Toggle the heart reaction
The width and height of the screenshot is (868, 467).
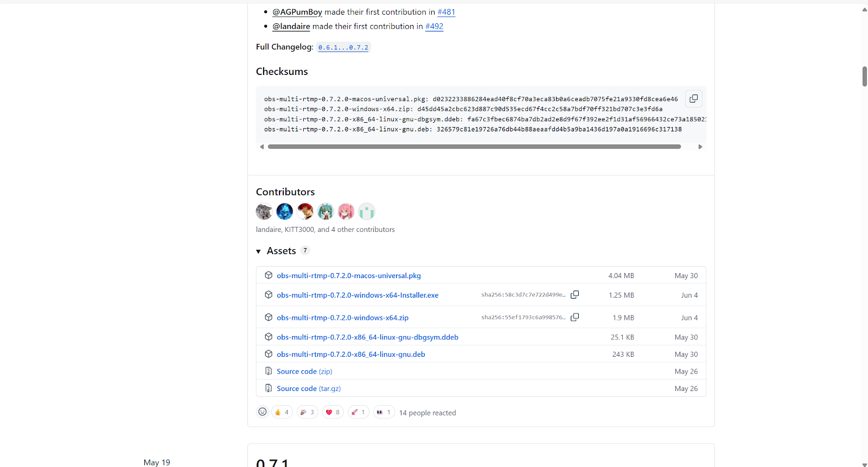333,412
